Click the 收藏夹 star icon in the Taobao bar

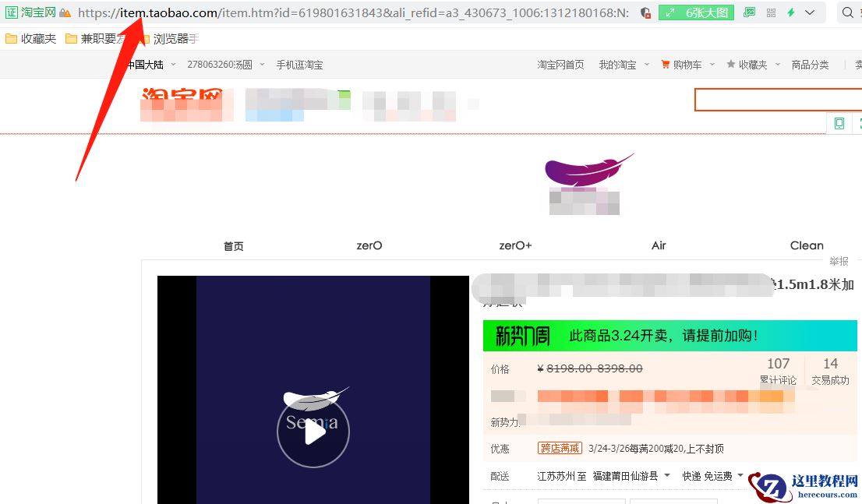click(x=730, y=64)
